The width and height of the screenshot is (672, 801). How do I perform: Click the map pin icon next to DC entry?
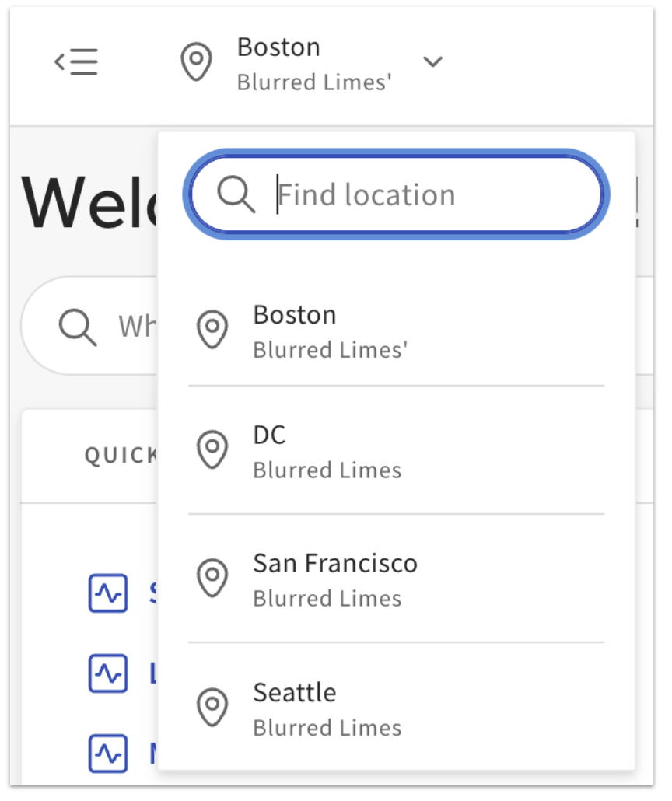pyautogui.click(x=212, y=451)
